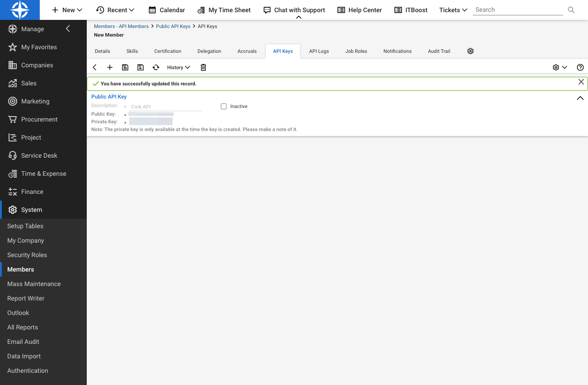Toggle the Inactive checkbox
Screen dimensions: 588x385
pos(224,107)
